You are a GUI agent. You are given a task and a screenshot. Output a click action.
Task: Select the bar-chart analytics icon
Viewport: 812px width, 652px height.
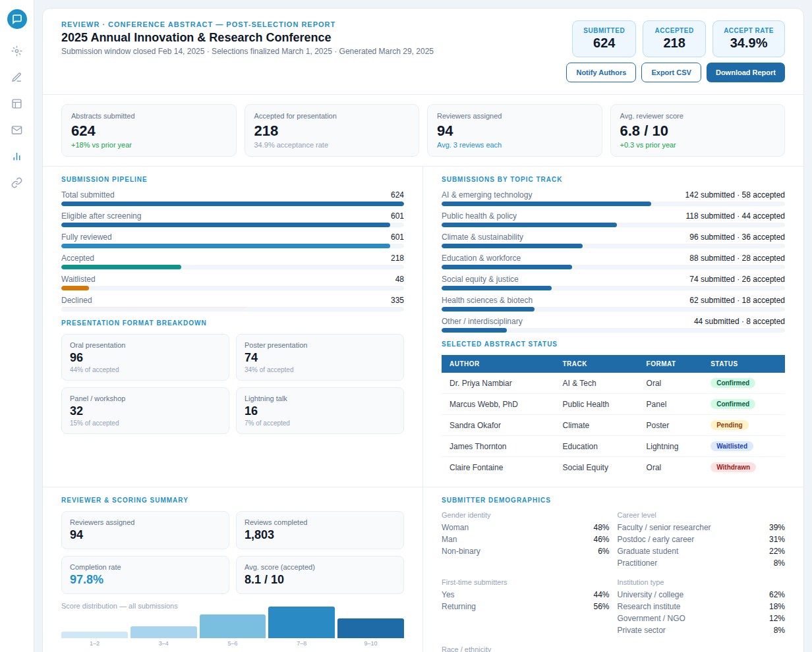[x=17, y=156]
